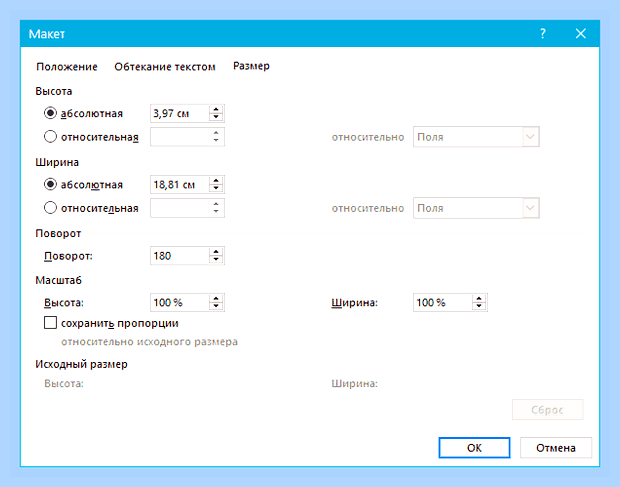Decrease scale height with down arrow
The height and width of the screenshot is (487, 620).
(x=216, y=306)
